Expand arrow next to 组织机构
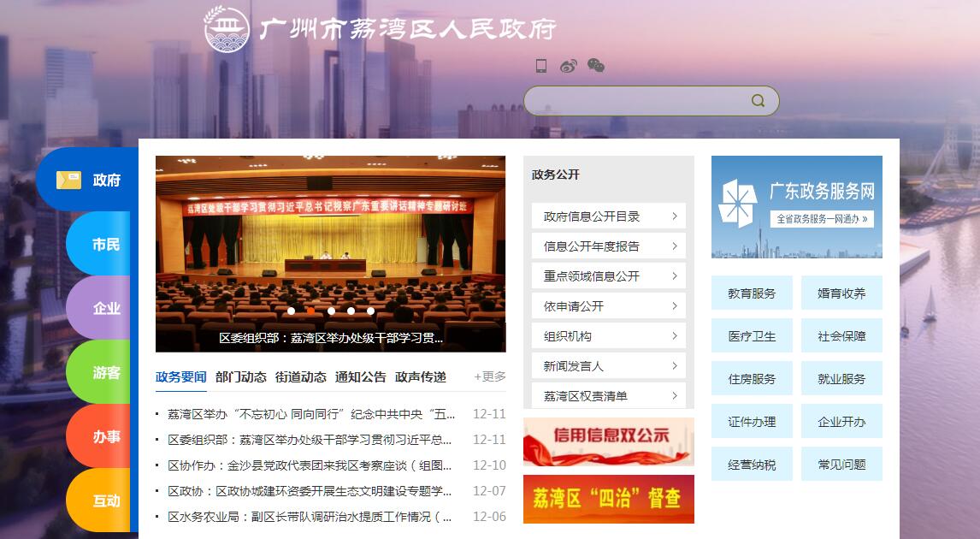Screen dimensions: 980x539 coord(675,335)
